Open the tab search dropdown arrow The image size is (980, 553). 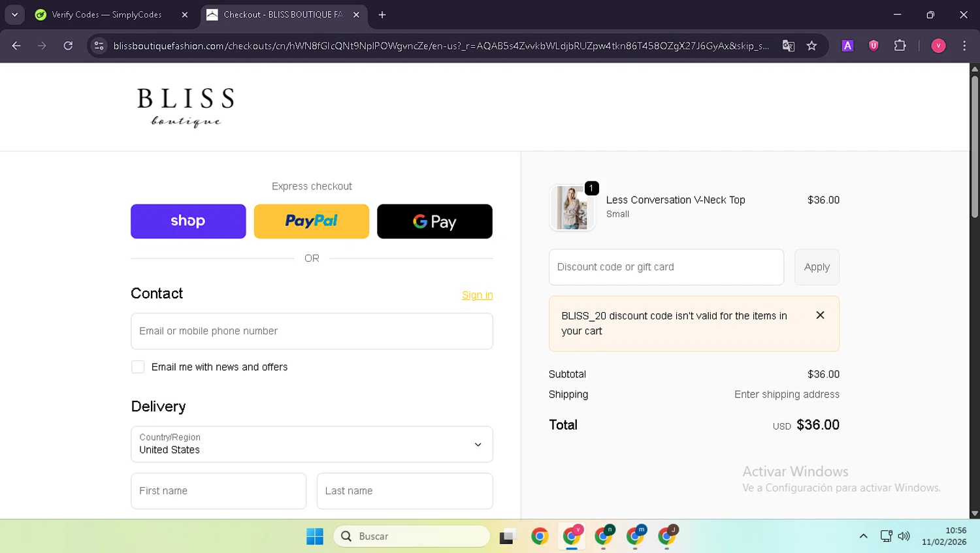pos(14,14)
